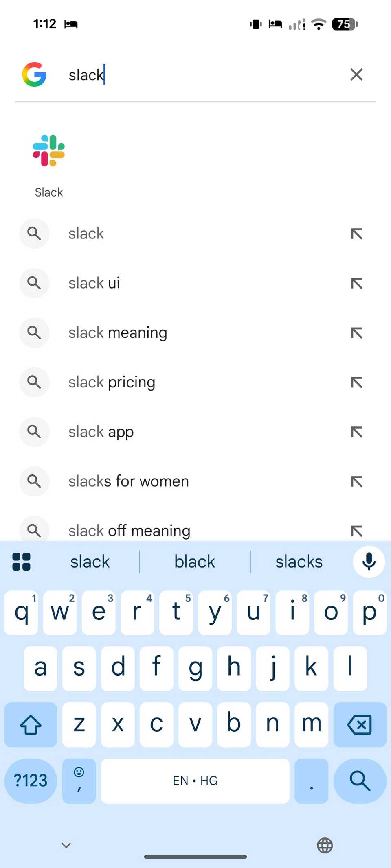Tap the 'slacks' keyboard word suggestion
The width and height of the screenshot is (391, 868).
[x=299, y=562]
